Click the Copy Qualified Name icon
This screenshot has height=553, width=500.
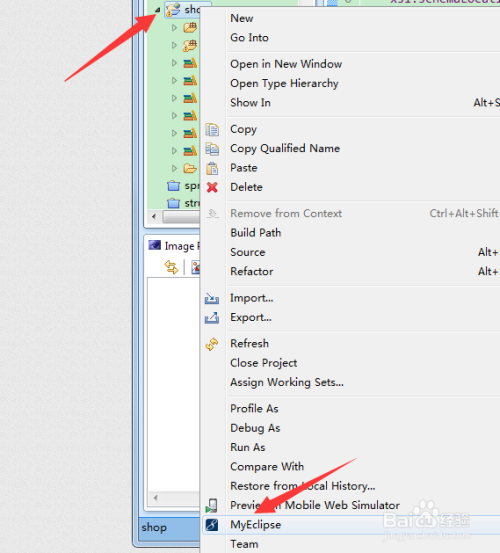(212, 149)
